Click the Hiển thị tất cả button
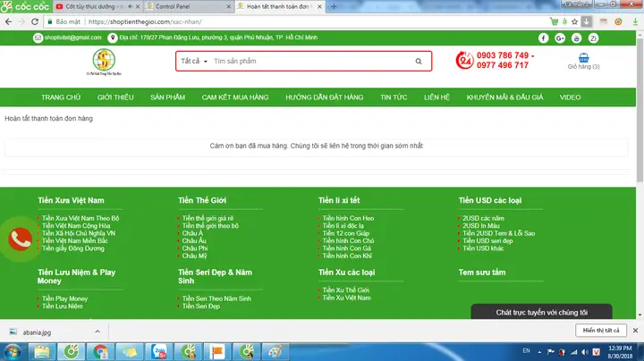The height and width of the screenshot is (361, 644). coord(600,329)
